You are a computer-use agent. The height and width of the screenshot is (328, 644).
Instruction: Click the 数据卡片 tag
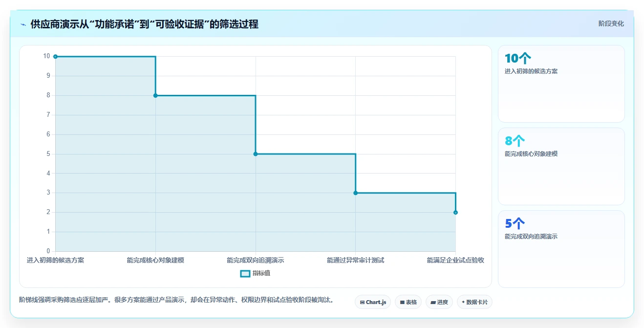(474, 302)
